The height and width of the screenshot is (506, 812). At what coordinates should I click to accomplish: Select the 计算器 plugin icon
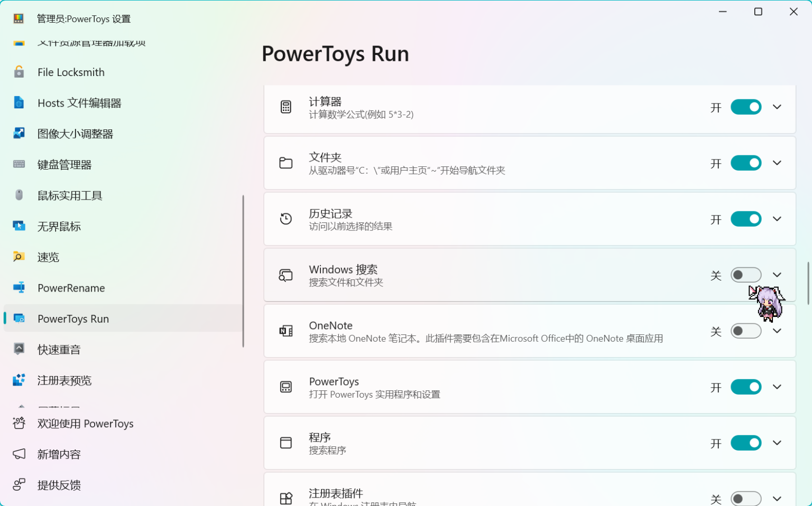(x=286, y=107)
